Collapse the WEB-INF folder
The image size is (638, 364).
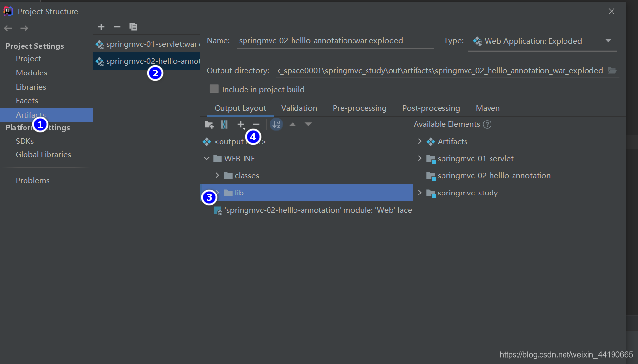[206, 159]
